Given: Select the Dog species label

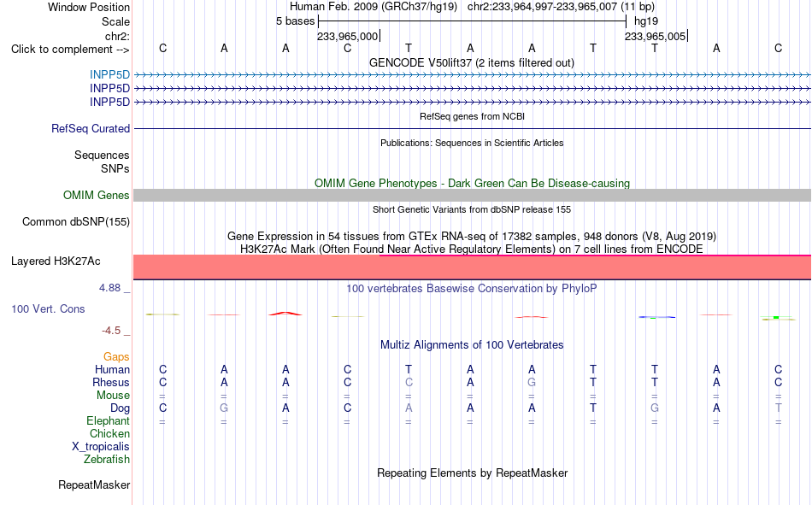Looking at the screenshot, I should click(x=120, y=408).
